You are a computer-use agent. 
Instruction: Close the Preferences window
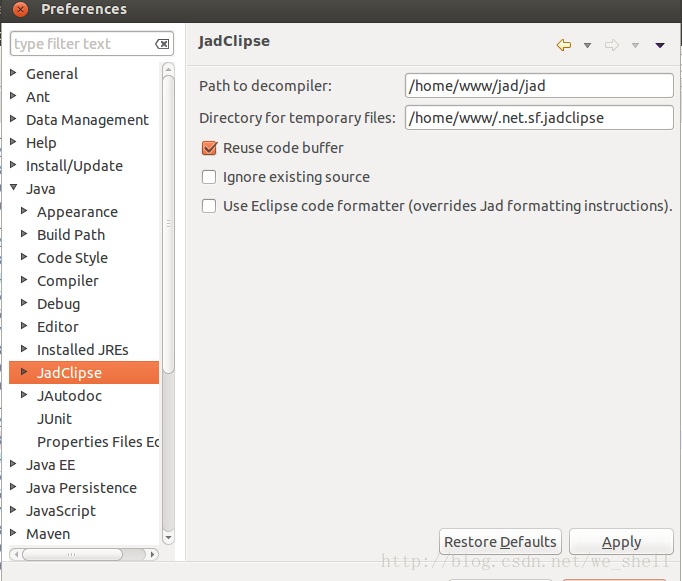20,9
